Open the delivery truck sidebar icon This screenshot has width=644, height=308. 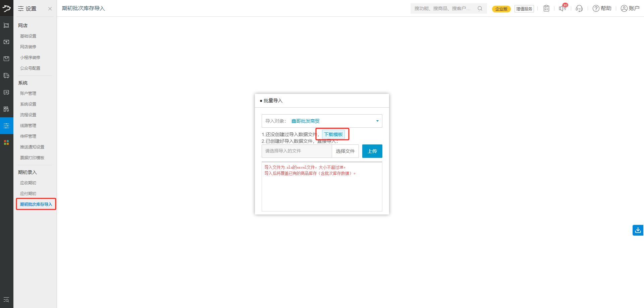click(x=6, y=75)
